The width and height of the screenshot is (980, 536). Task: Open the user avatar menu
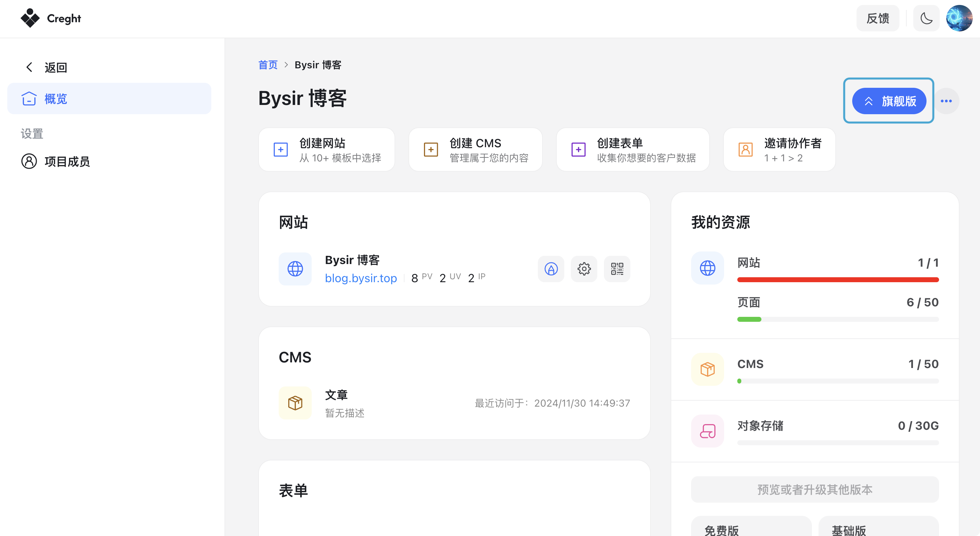point(959,18)
